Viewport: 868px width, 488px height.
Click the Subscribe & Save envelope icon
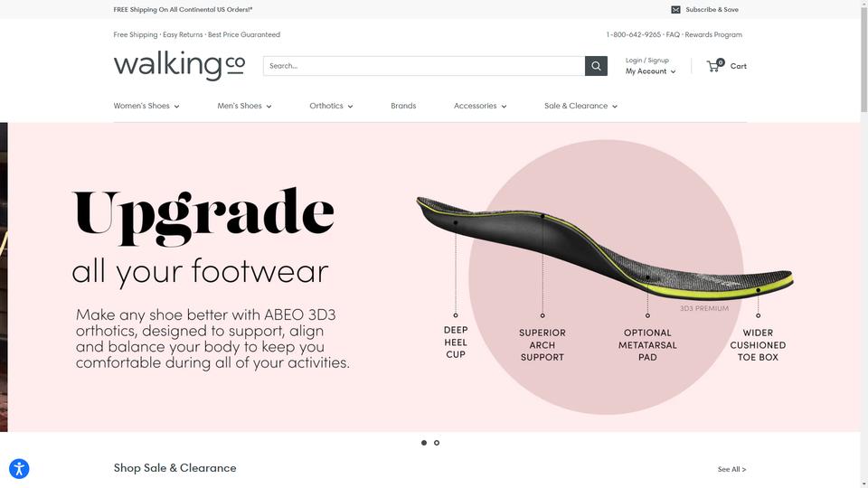point(675,9)
